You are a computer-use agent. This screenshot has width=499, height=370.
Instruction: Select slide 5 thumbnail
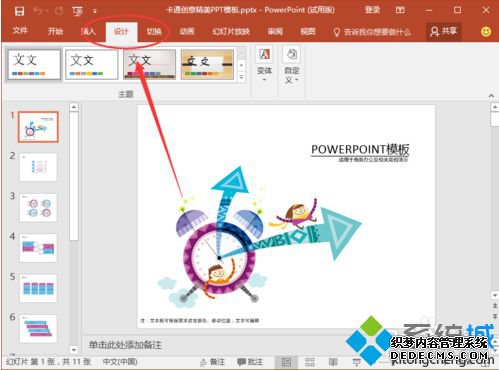38,288
